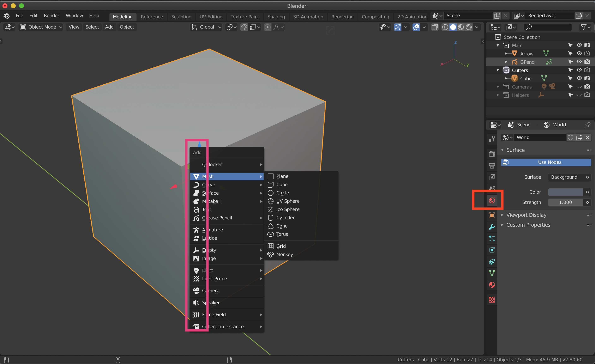Hide the Arrow object with its eye icon
Screen dimensions: 595x364
(x=579, y=53)
